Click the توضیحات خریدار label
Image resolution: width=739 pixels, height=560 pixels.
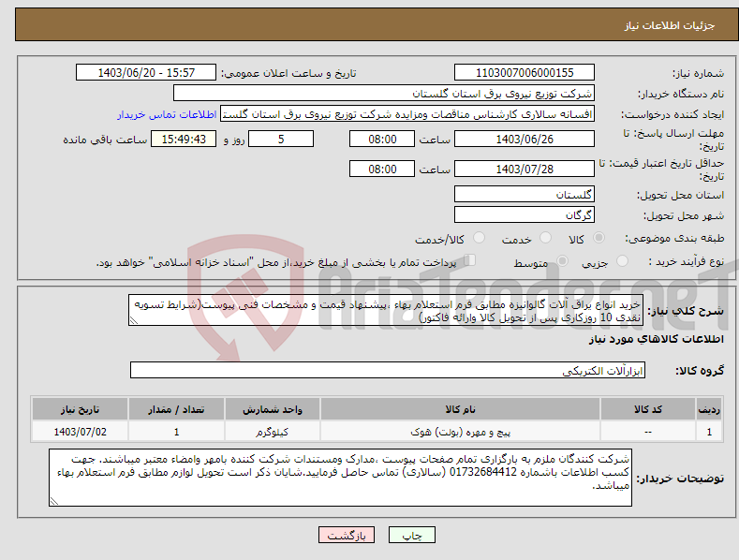(x=680, y=479)
